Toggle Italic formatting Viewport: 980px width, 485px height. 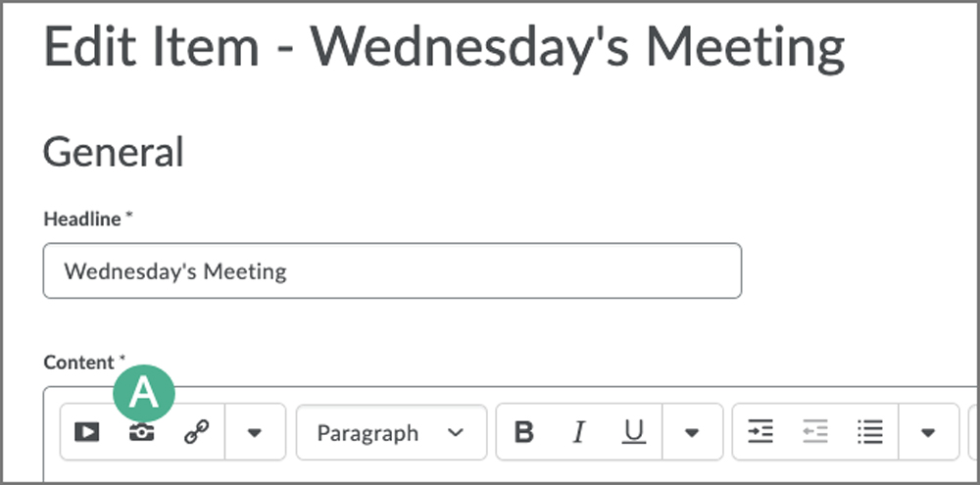(579, 432)
